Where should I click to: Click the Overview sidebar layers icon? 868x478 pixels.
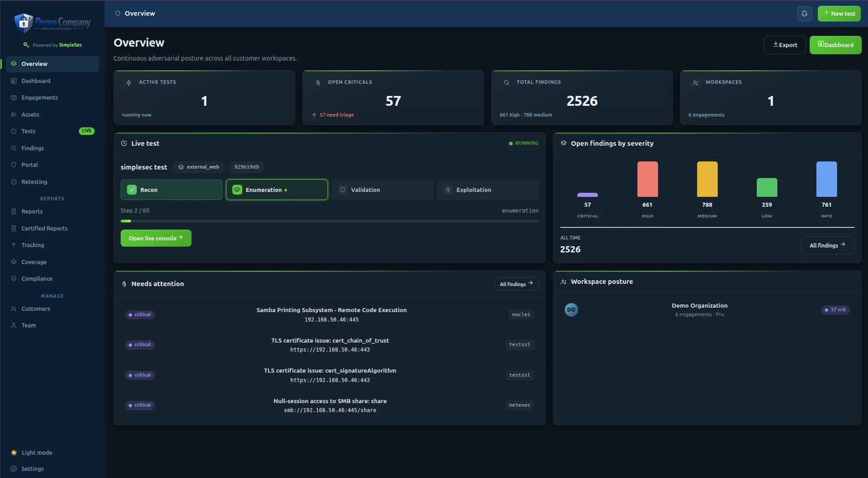(x=13, y=64)
